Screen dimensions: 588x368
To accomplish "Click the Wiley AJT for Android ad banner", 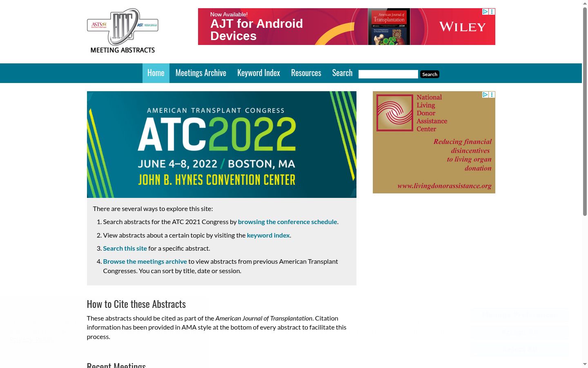I will click(x=347, y=27).
